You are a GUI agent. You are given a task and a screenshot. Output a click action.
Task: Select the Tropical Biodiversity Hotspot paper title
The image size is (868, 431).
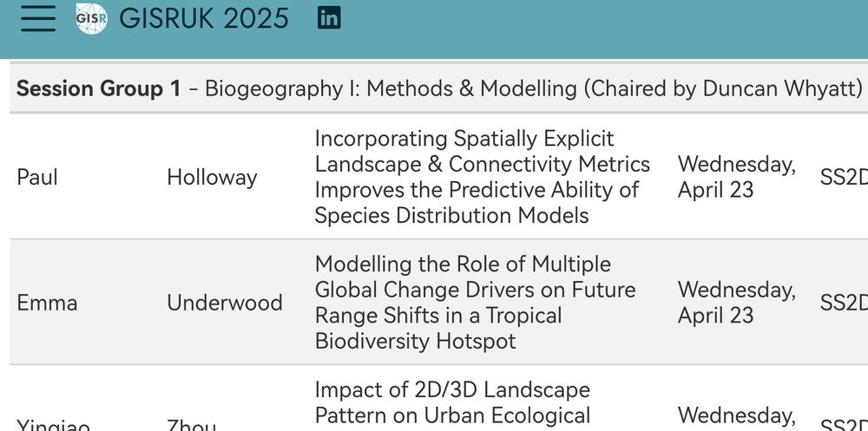476,303
